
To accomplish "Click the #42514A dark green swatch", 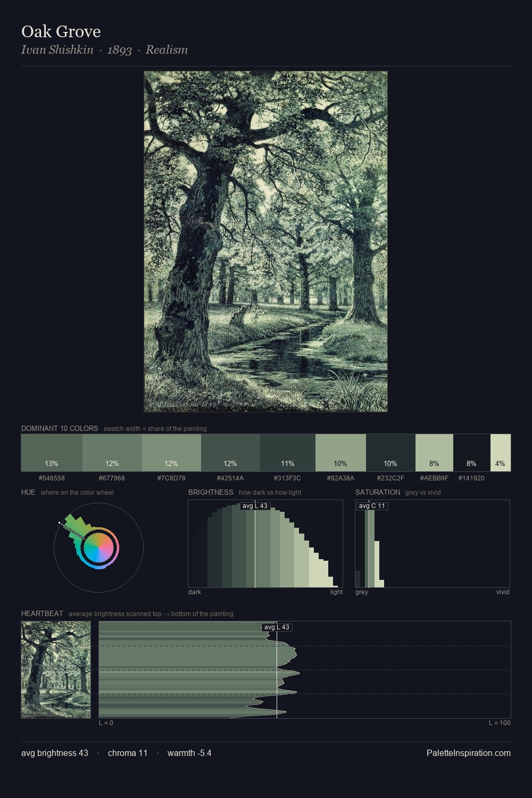I will 230,453.
